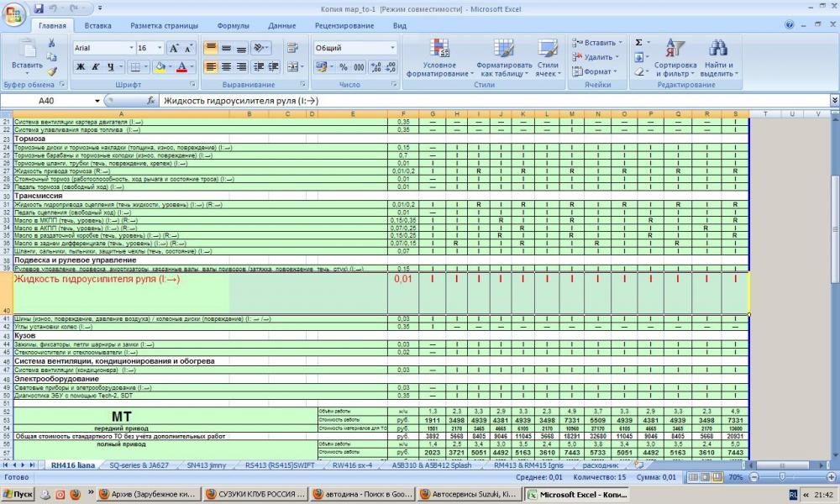The height and width of the screenshot is (504, 840).
Task: Open the Arial font name dropdown
Action: point(131,49)
